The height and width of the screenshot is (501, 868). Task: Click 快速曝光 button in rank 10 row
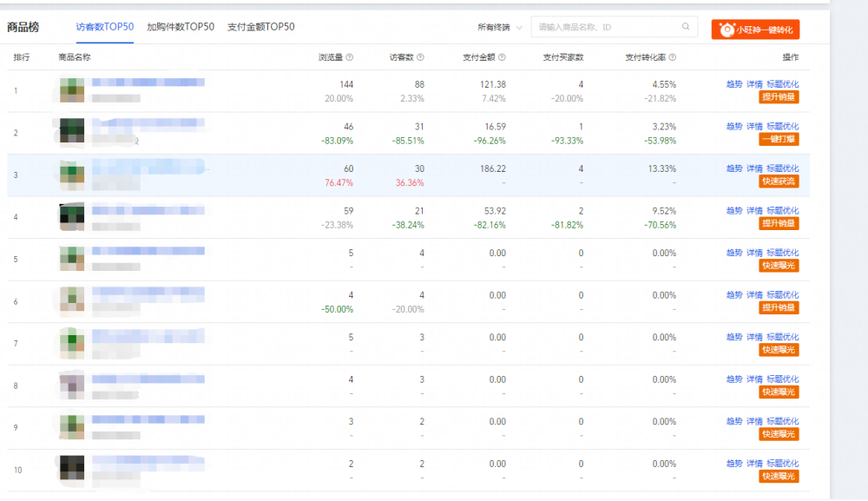779,476
